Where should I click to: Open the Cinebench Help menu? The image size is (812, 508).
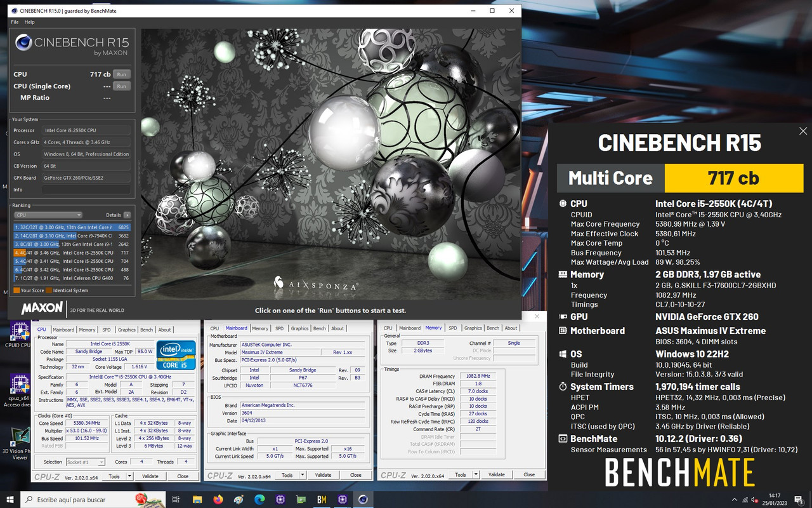pyautogui.click(x=29, y=22)
